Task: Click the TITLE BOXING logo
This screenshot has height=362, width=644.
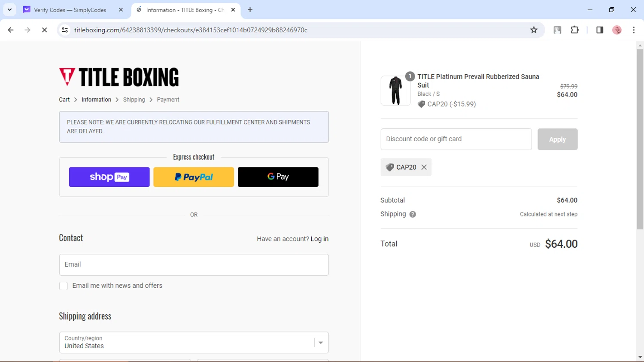Action: 119,77
